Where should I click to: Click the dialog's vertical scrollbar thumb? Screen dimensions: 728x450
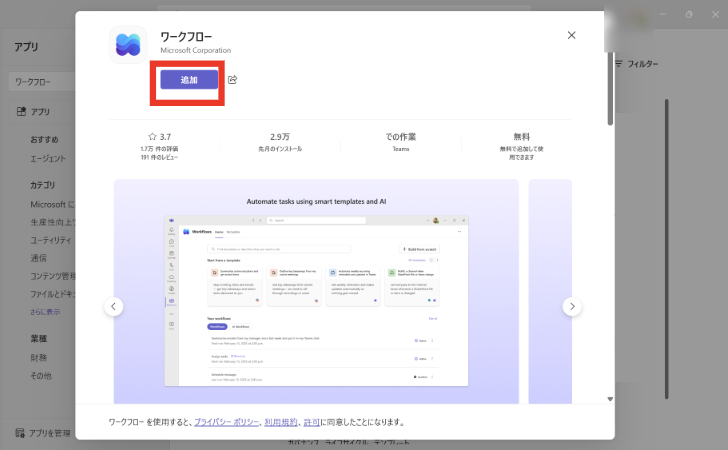[610, 88]
